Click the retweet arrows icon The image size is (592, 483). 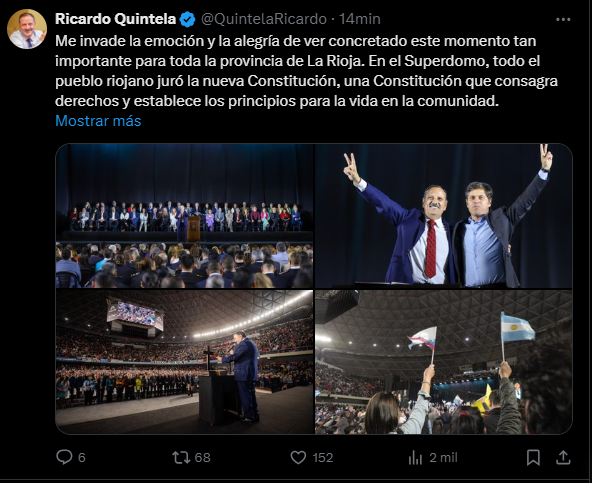(181, 458)
